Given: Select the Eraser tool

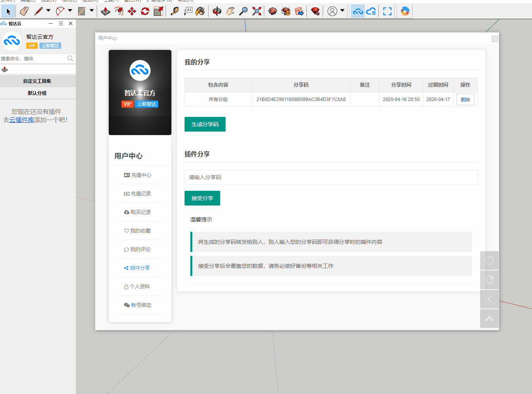Looking at the screenshot, I should (x=24, y=11).
